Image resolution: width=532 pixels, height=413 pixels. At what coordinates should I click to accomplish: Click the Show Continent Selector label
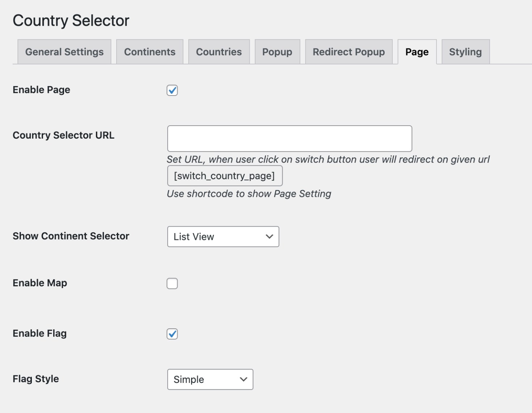pos(71,236)
